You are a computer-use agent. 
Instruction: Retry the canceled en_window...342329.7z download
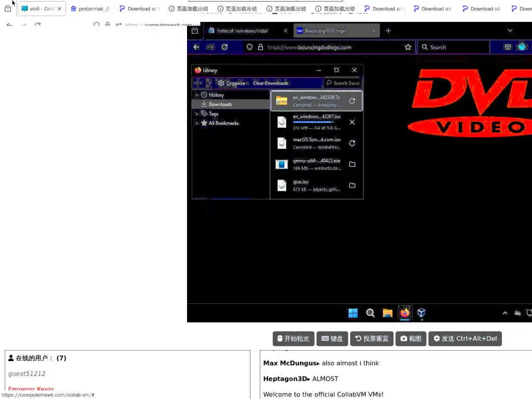click(x=352, y=101)
